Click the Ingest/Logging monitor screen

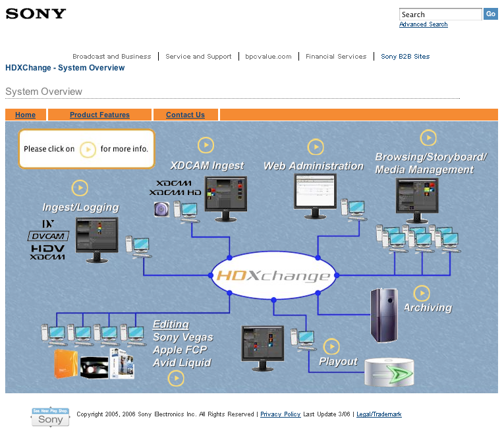click(97, 240)
